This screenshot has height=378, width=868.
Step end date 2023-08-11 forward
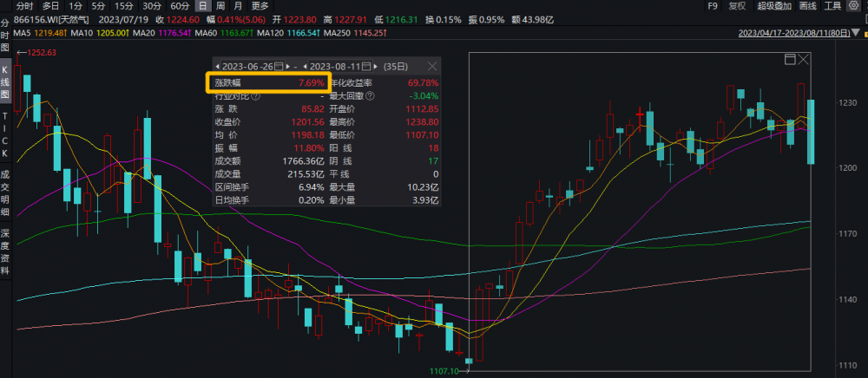tap(377, 66)
